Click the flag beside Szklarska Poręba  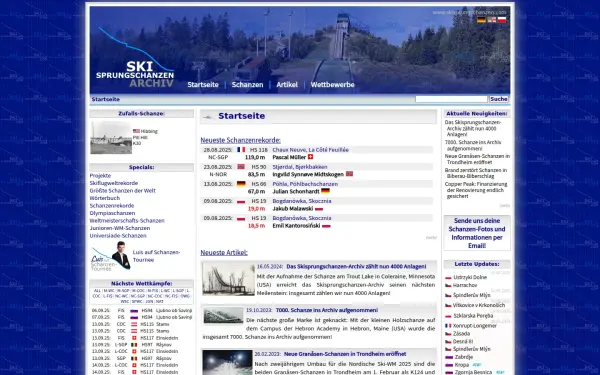coord(448,316)
